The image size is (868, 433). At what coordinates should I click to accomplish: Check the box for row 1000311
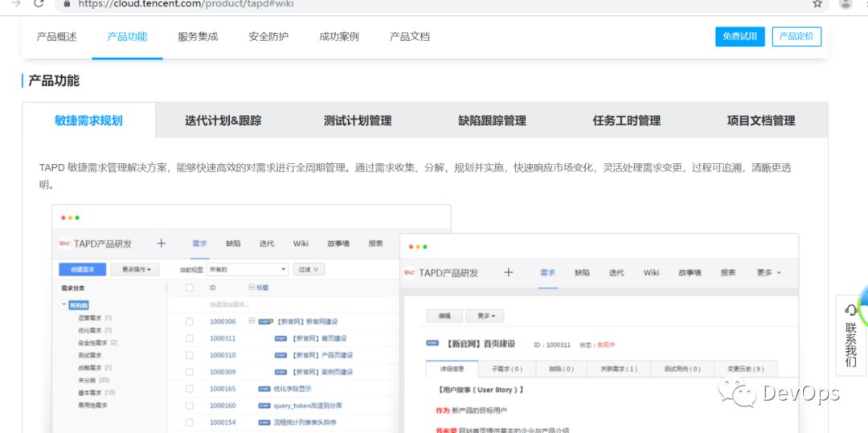tap(190, 338)
